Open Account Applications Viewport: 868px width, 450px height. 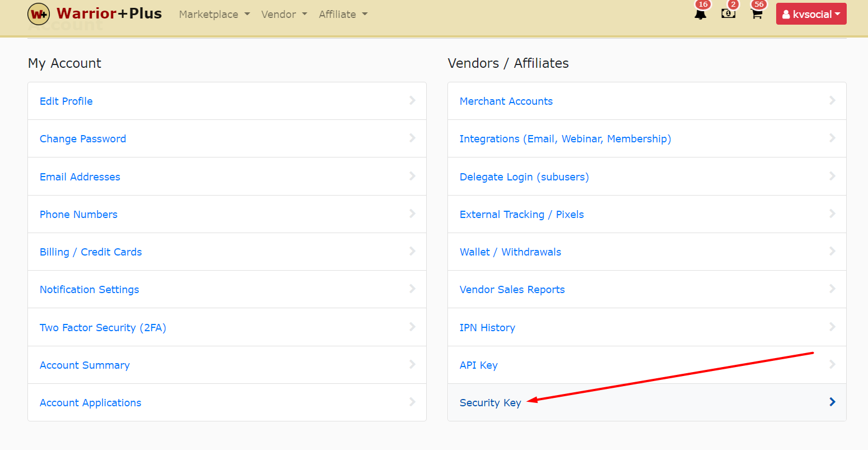91,403
